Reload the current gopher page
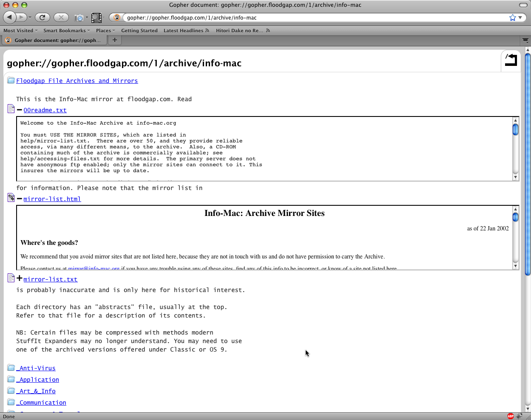 42,17
